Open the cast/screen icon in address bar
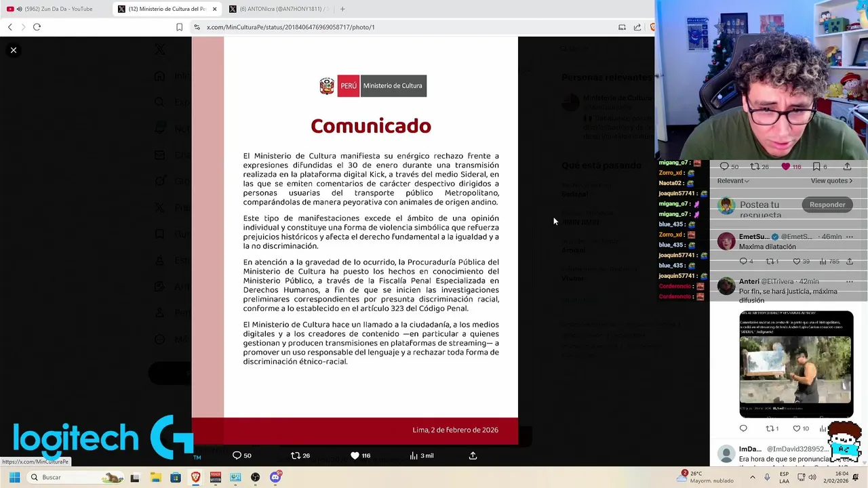The height and width of the screenshot is (488, 868). pyautogui.click(x=622, y=27)
